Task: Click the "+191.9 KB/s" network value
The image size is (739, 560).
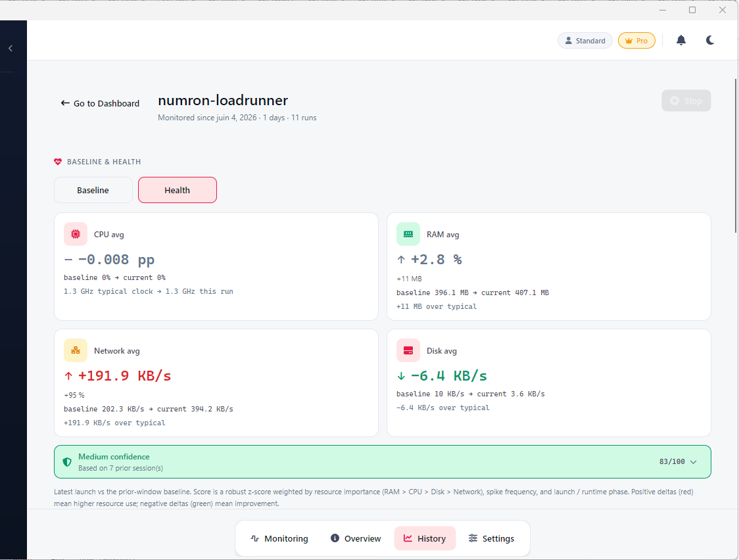Action: (x=124, y=376)
